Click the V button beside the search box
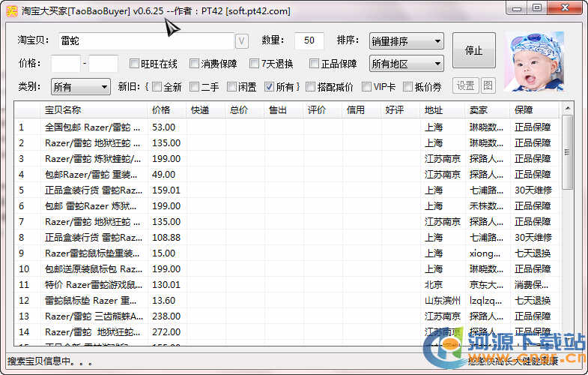588x375 pixels. pyautogui.click(x=242, y=40)
